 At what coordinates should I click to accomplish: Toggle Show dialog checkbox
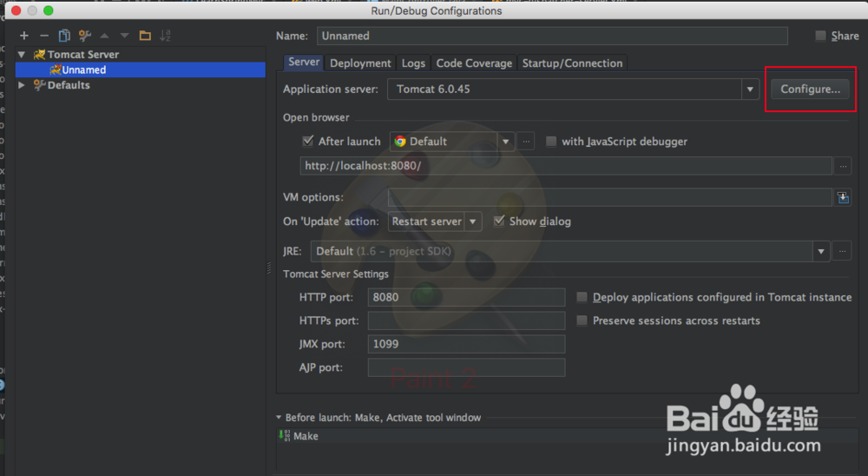coord(499,221)
